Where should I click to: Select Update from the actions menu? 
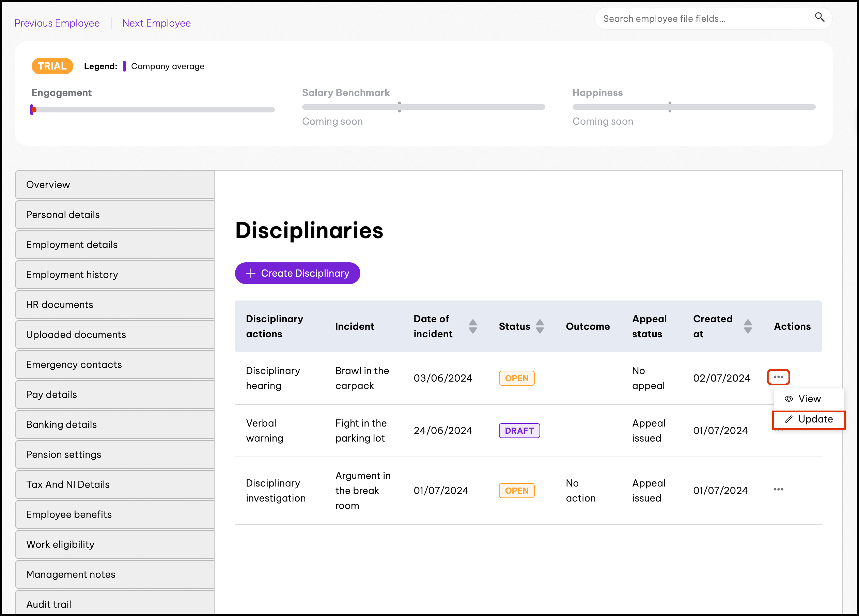(x=815, y=419)
